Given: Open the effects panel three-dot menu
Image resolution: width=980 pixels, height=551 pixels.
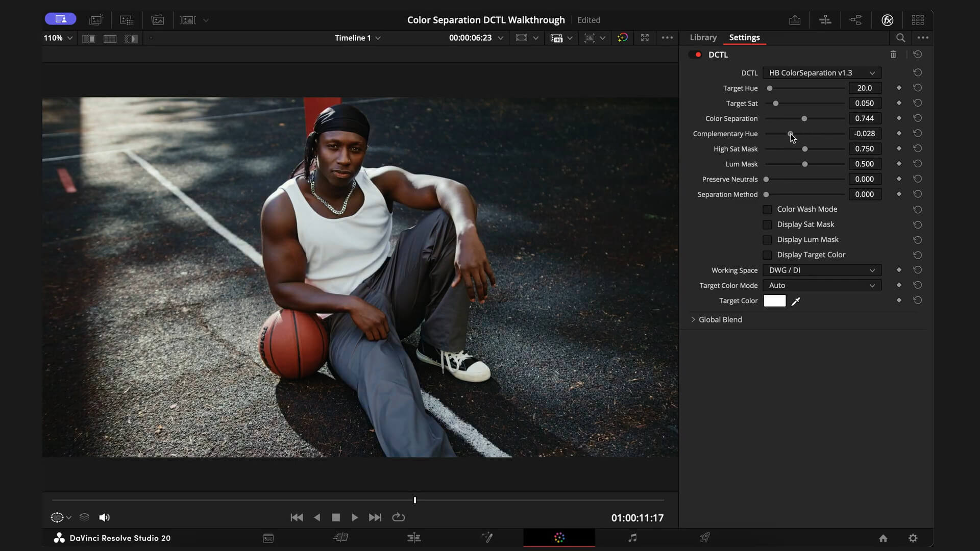Looking at the screenshot, I should 923,38.
